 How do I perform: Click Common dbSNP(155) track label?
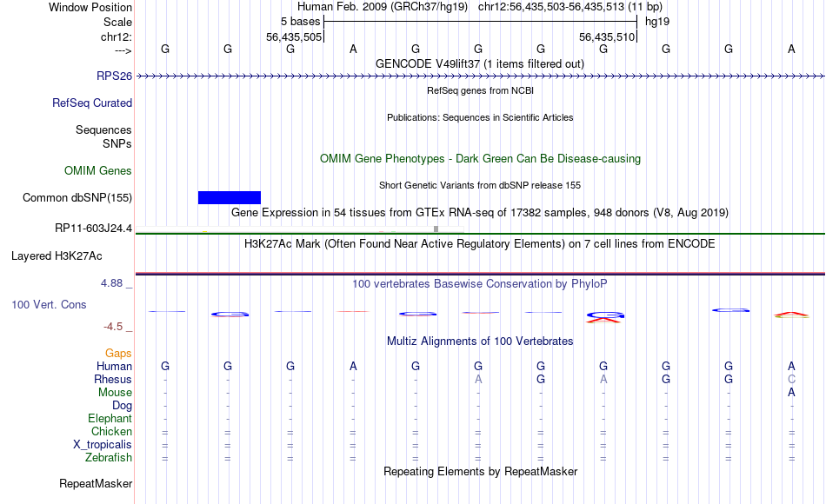77,197
